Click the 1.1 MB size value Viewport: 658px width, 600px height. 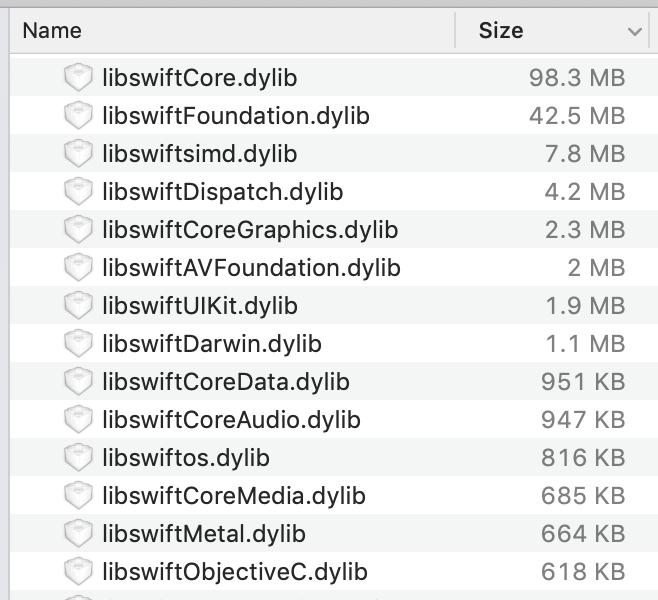(x=585, y=344)
